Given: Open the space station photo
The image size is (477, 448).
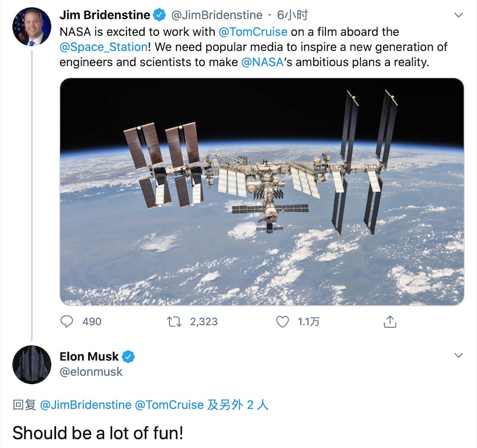Looking at the screenshot, I should pyautogui.click(x=262, y=191).
